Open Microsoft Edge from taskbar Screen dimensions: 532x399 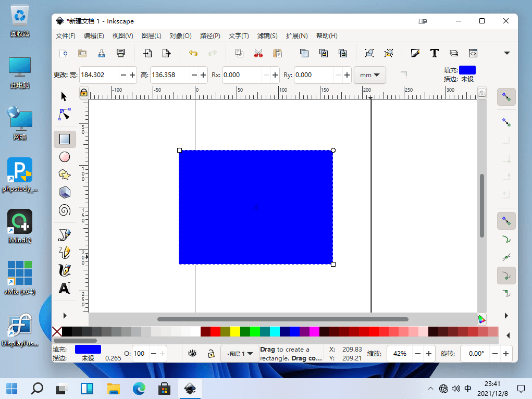(139, 388)
